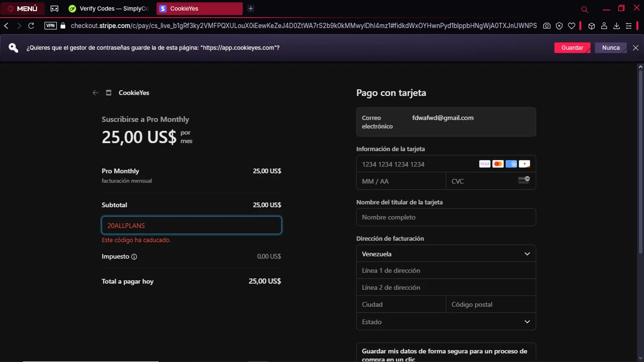The height and width of the screenshot is (362, 644).
Task: Click the tab search magnifier icon
Action: 584,9
